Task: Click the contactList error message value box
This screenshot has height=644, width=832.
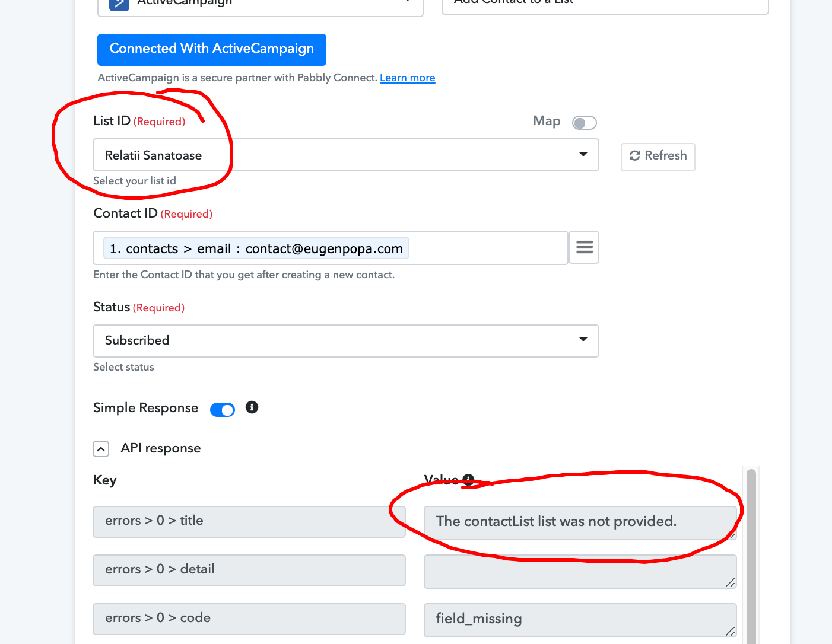Action: [x=580, y=522]
